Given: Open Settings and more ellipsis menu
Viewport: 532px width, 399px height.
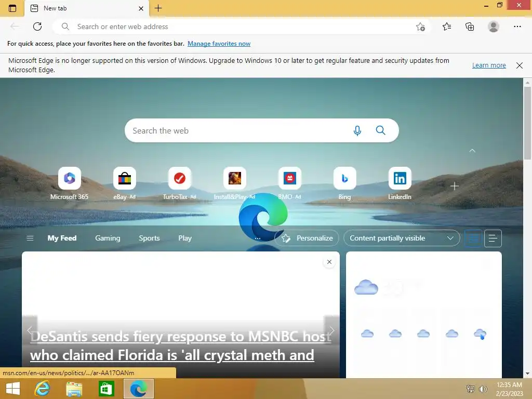Looking at the screenshot, I should pyautogui.click(x=517, y=26).
